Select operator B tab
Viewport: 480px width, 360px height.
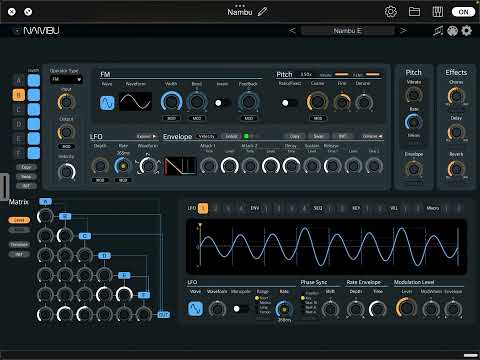point(19,95)
